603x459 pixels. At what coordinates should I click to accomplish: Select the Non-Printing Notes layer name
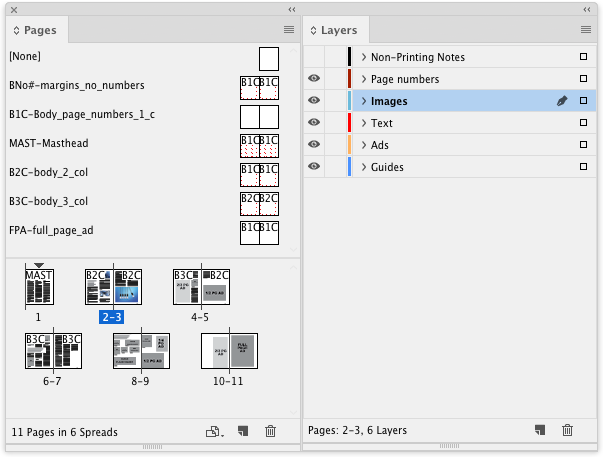pos(418,57)
